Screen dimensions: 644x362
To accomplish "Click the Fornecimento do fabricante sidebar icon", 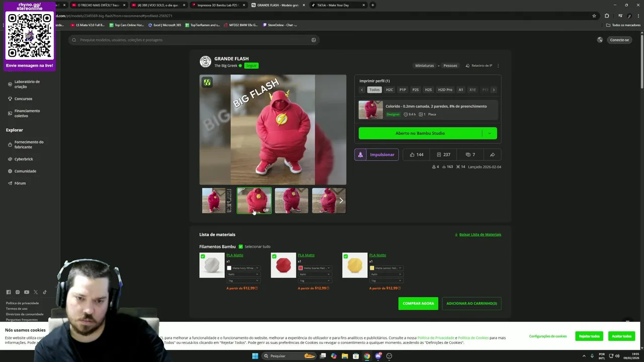I will pyautogui.click(x=10, y=144).
